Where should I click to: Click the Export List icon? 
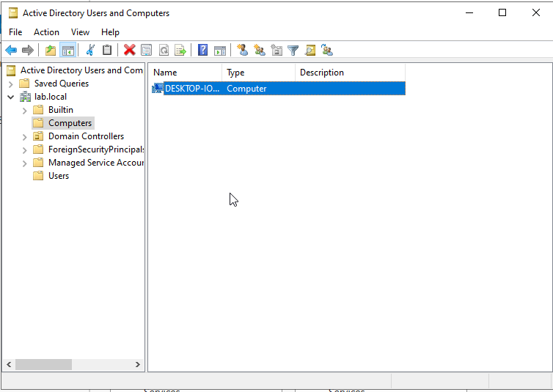180,50
